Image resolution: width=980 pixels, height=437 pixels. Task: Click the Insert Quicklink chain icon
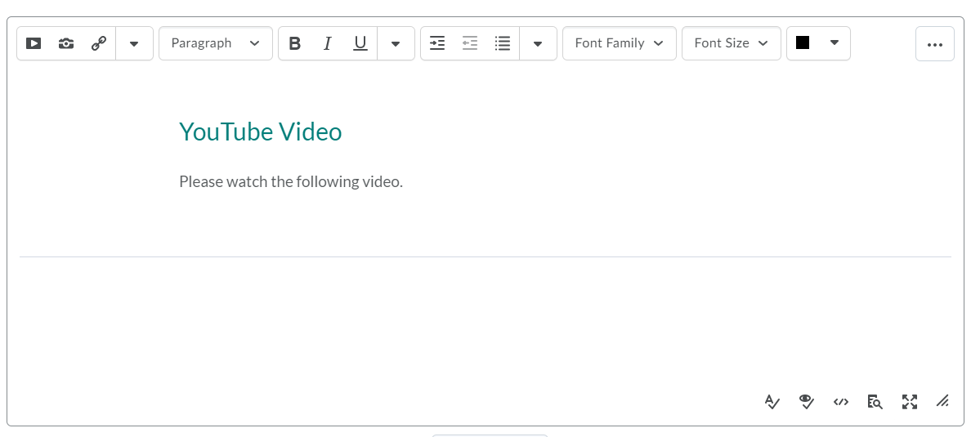click(99, 43)
